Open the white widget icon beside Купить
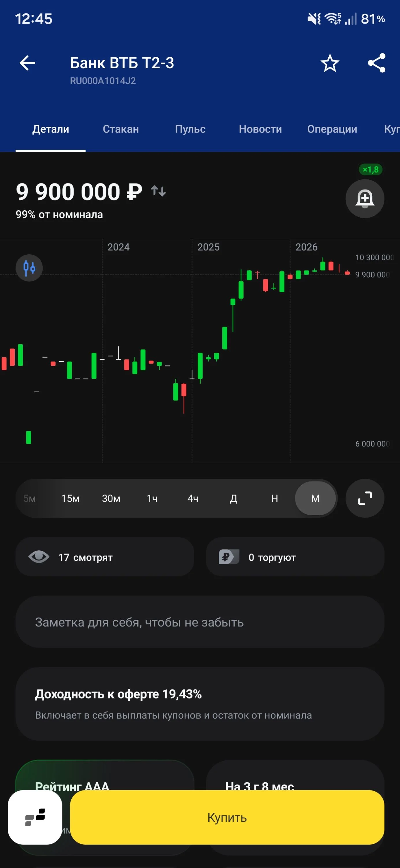This screenshot has width=400, height=868. [x=35, y=817]
